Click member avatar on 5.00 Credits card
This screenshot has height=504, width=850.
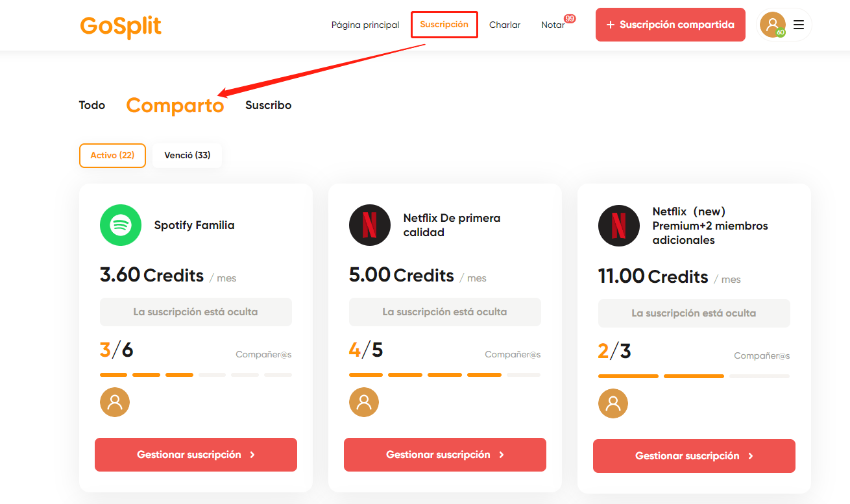coord(364,402)
